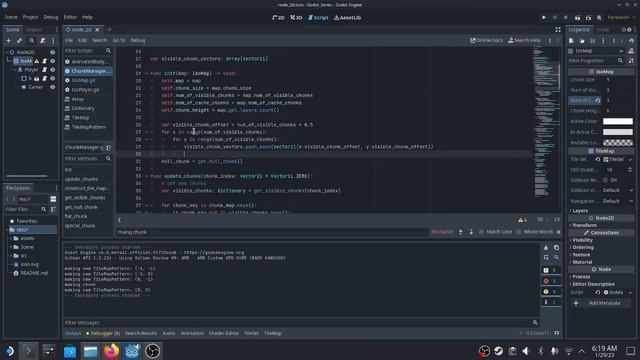Pick the In Active Color swatch

(618, 132)
